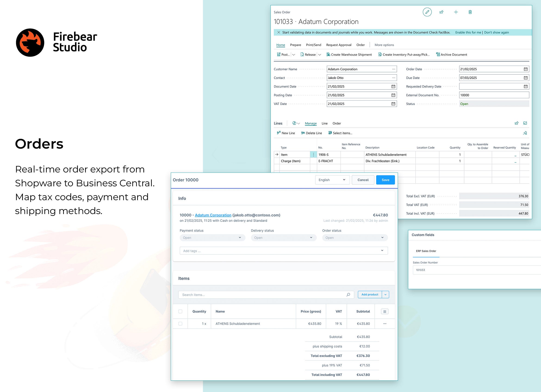The image size is (541, 392).
Task: Click the Save button in Order 10000
Action: click(x=385, y=180)
